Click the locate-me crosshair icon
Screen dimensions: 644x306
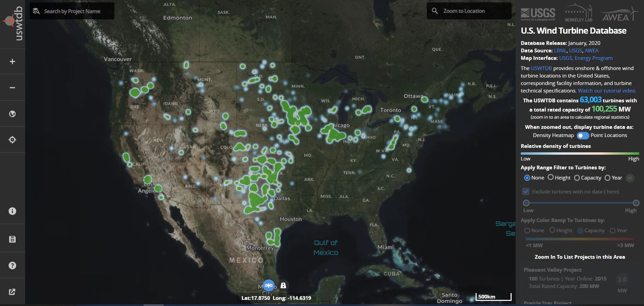12,140
